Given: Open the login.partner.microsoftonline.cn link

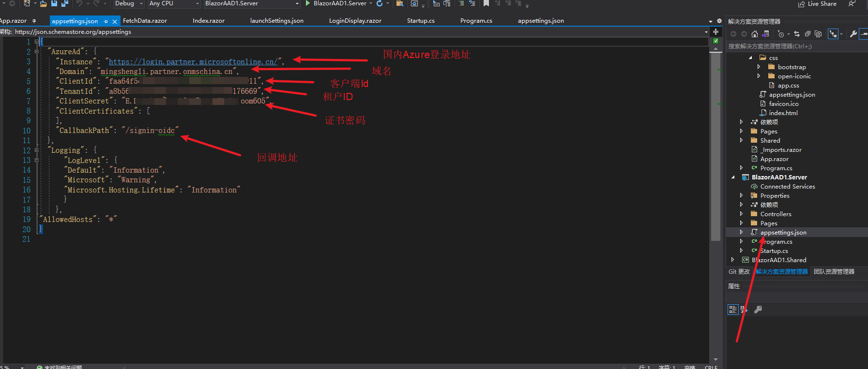Looking at the screenshot, I should (x=193, y=62).
